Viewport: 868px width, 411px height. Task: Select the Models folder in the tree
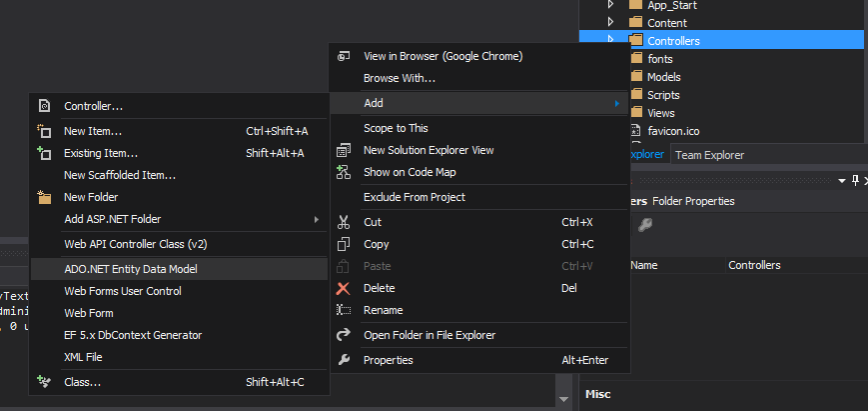click(x=663, y=77)
